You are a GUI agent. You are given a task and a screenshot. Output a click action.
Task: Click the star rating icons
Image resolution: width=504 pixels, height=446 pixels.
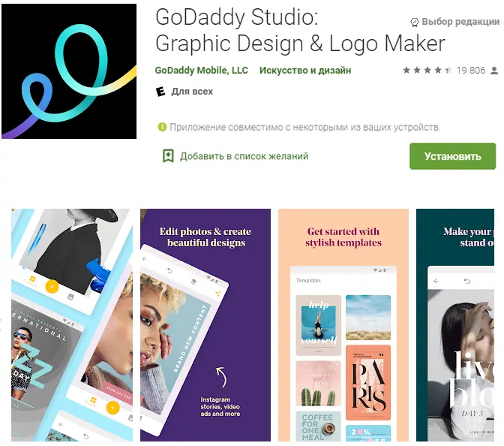tap(427, 70)
